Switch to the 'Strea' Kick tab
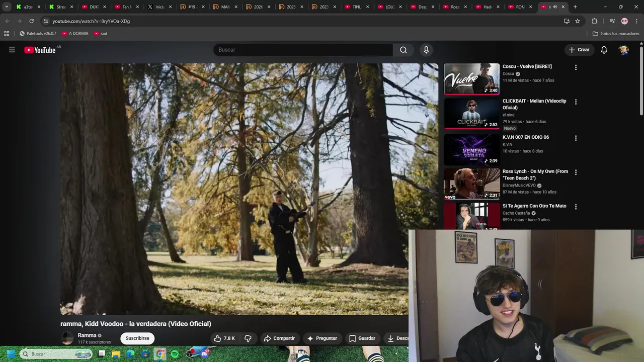 (x=60, y=7)
